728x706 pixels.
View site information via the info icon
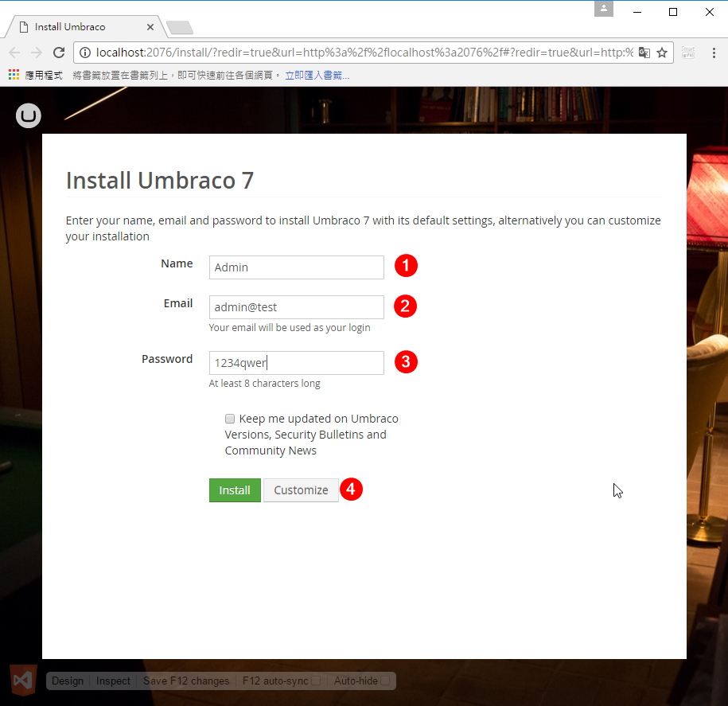point(85,53)
